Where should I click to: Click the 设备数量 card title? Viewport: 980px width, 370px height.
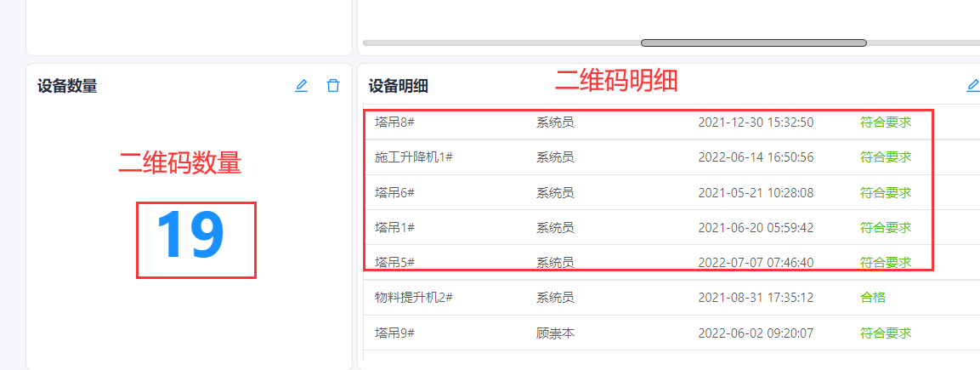67,86
